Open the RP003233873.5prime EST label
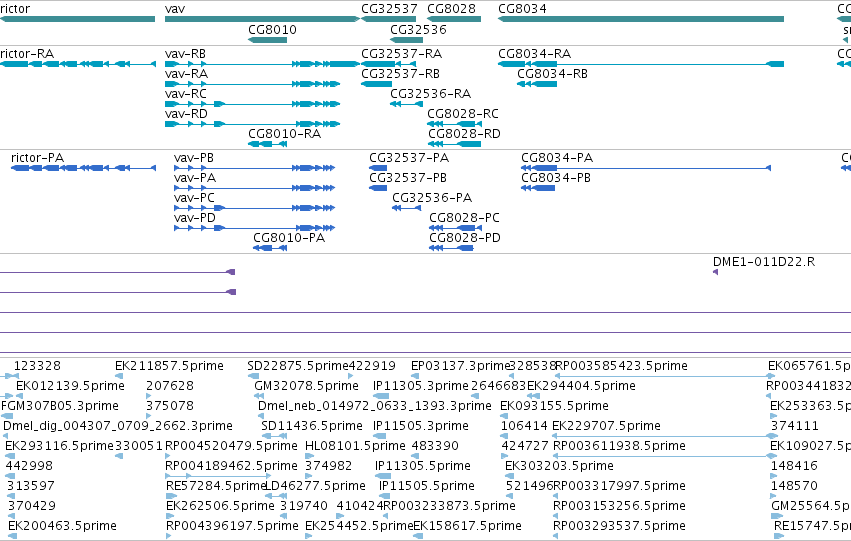The height and width of the screenshot is (541, 851). [449, 506]
